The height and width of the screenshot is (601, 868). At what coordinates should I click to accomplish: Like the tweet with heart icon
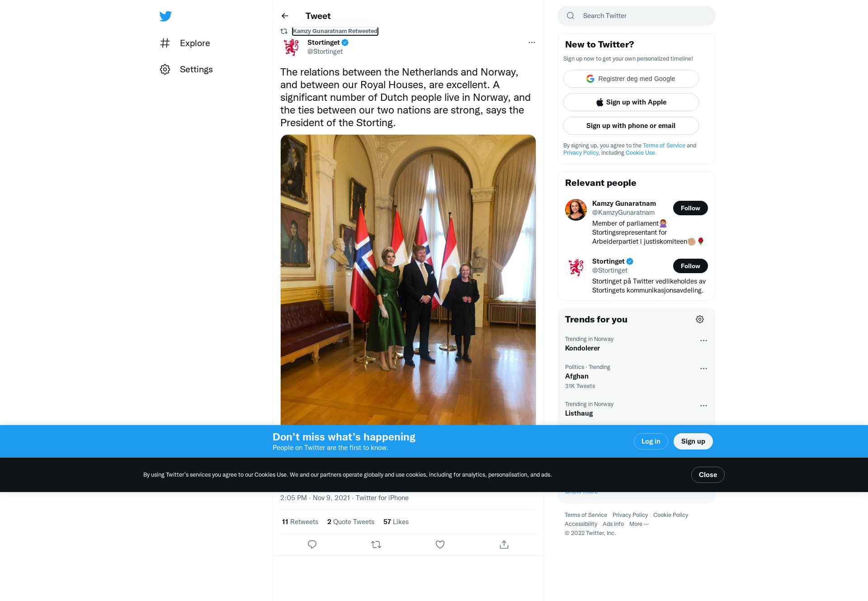(x=440, y=544)
